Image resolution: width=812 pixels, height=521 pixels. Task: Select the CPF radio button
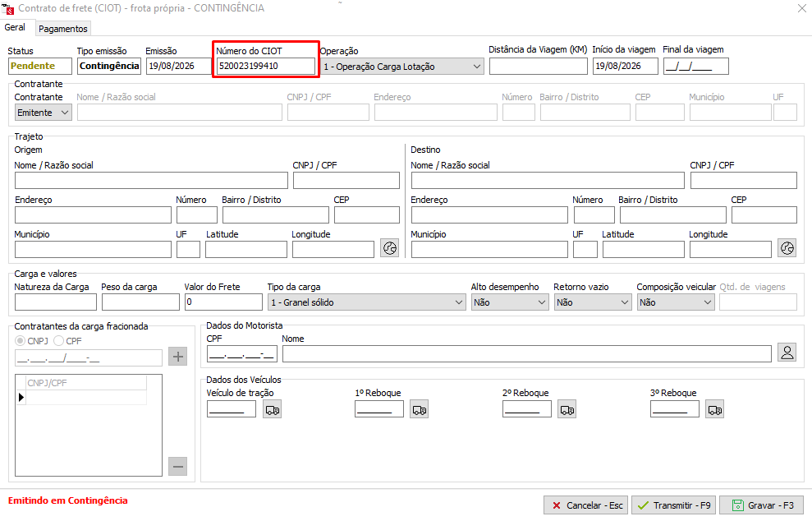pyautogui.click(x=58, y=340)
